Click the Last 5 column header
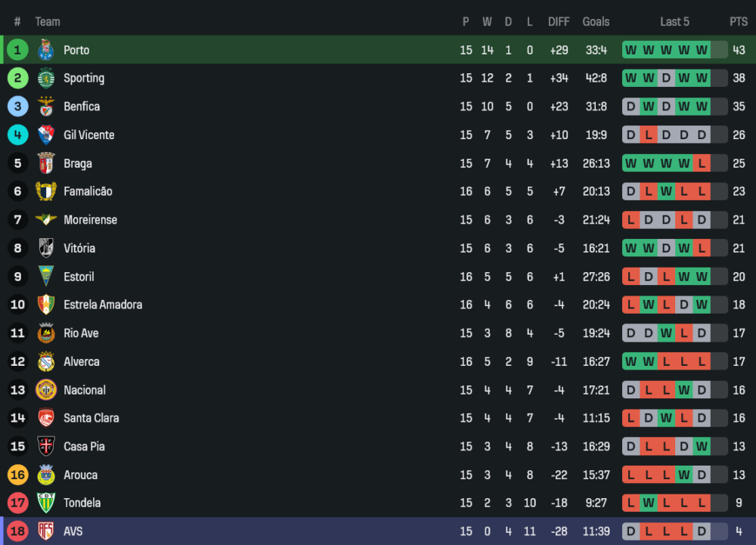 point(674,22)
